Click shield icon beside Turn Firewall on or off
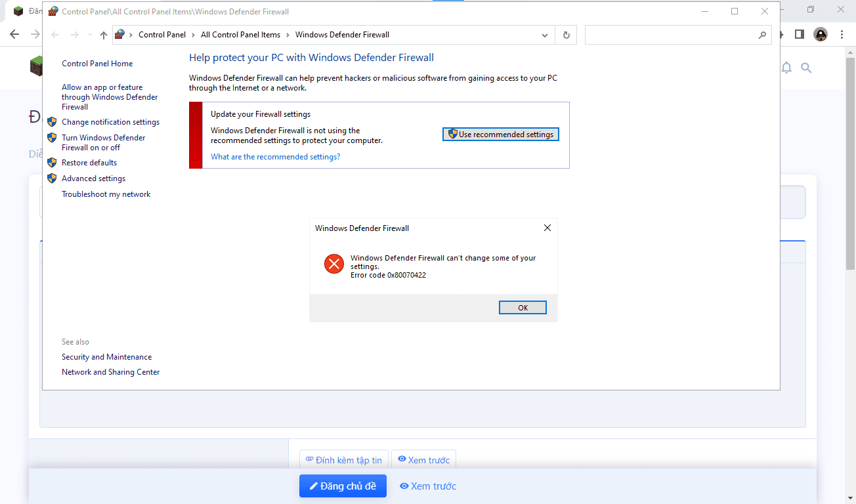Screen dimensions: 856x504 point(53,138)
